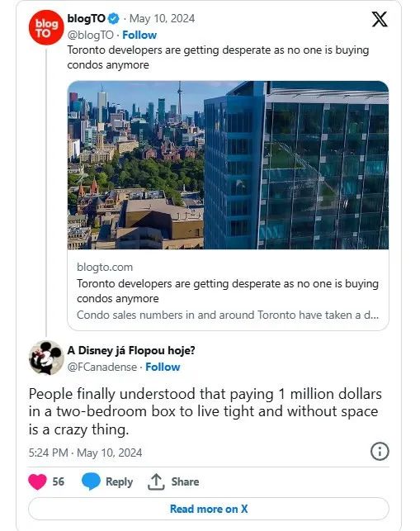Open the blogto.com link card title
The width and height of the screenshot is (420, 531).
[228, 291]
